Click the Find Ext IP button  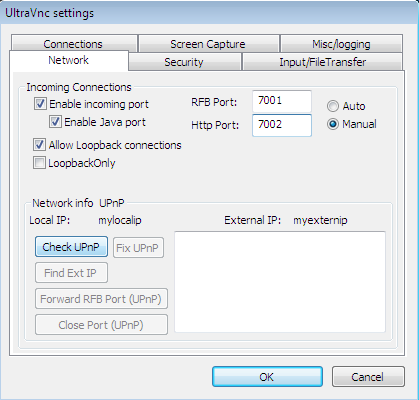click(71, 273)
